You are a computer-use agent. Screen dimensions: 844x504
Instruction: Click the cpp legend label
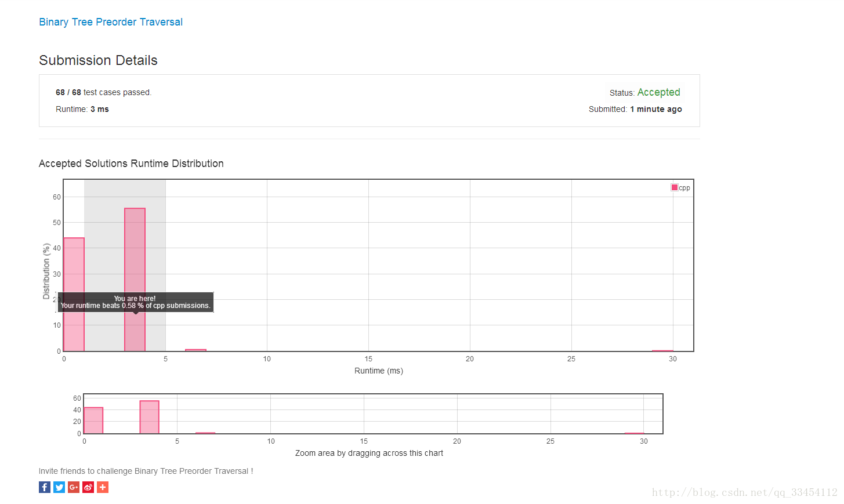pos(684,188)
